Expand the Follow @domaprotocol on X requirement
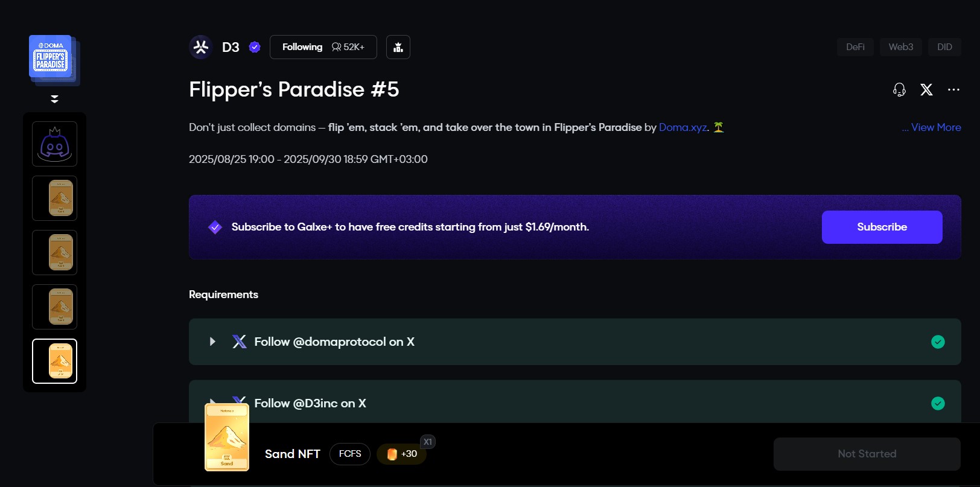This screenshot has height=487, width=980. point(212,342)
